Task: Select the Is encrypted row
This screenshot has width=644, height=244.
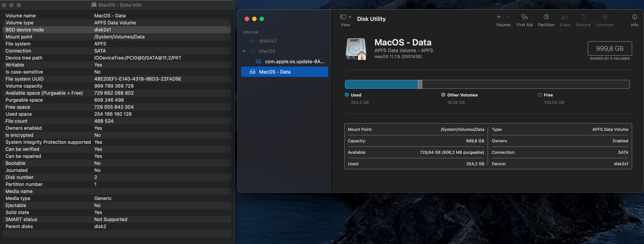Action: (116, 135)
